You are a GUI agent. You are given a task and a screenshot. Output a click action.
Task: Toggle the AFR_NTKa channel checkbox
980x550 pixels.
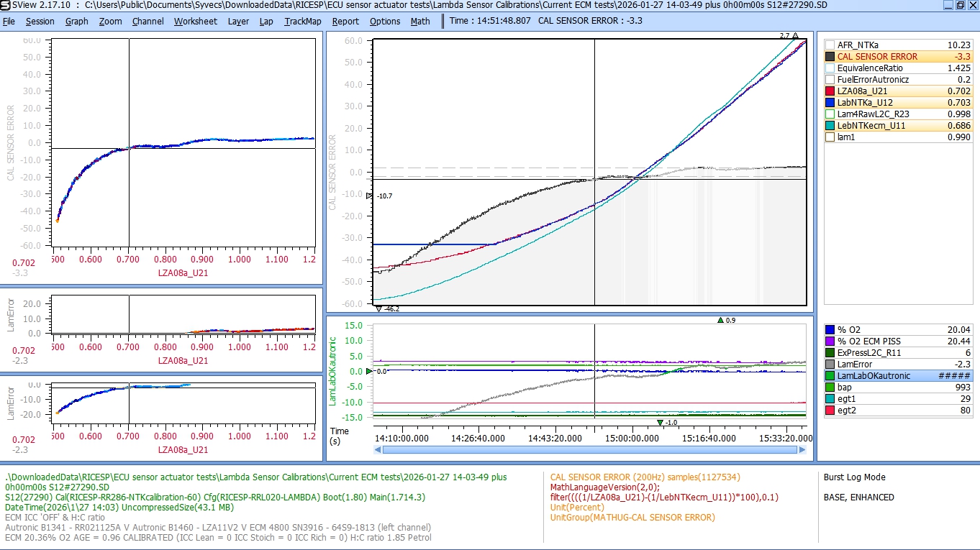coord(830,45)
